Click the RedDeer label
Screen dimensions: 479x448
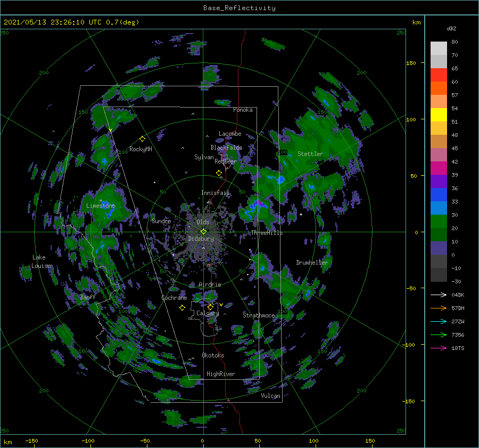click(x=226, y=161)
